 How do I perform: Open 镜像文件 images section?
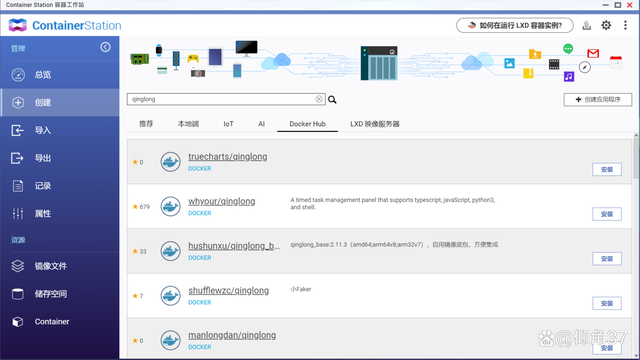pyautogui.click(x=60, y=266)
